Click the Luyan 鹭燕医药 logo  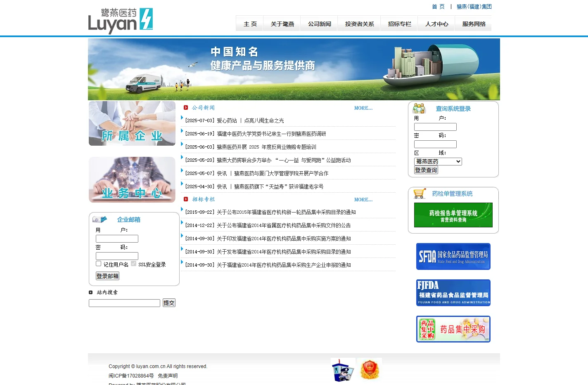click(121, 21)
